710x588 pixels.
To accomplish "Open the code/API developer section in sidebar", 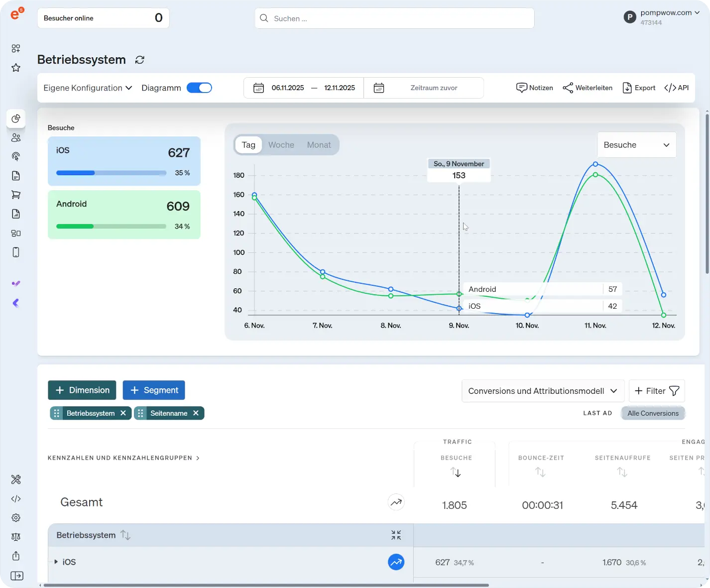I will [x=15, y=498].
